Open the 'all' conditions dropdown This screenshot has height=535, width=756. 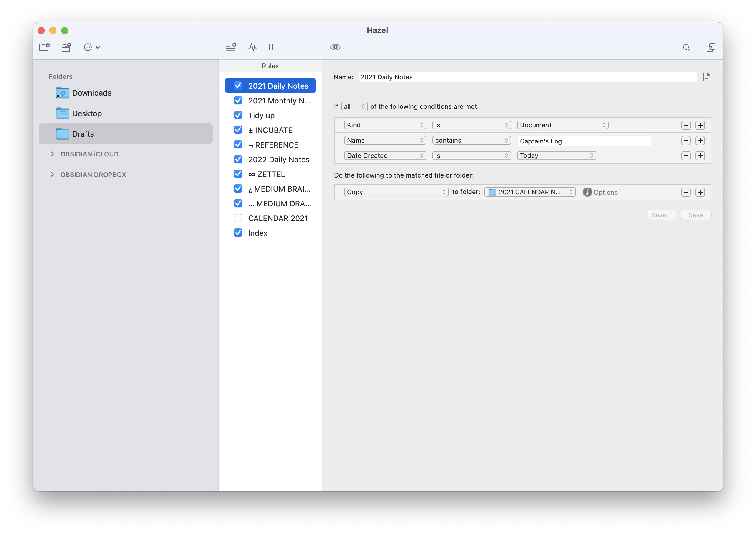354,106
